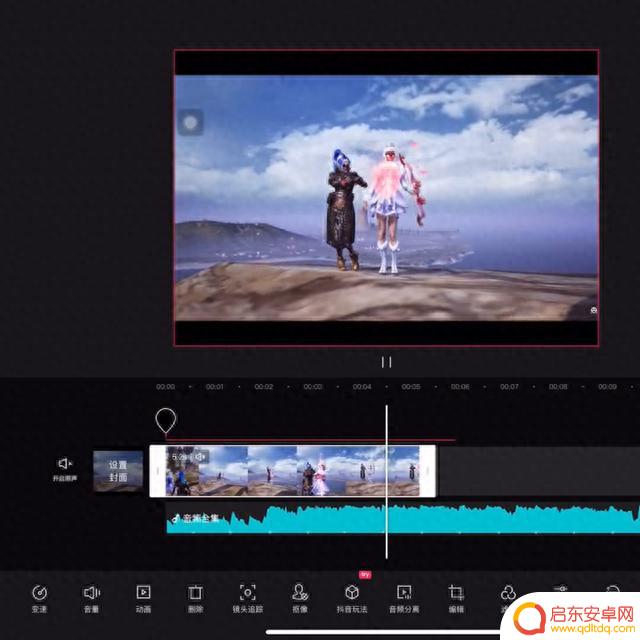Select the keyframe pin marker above the clip
Screen dimensions: 640x640
coord(165,420)
